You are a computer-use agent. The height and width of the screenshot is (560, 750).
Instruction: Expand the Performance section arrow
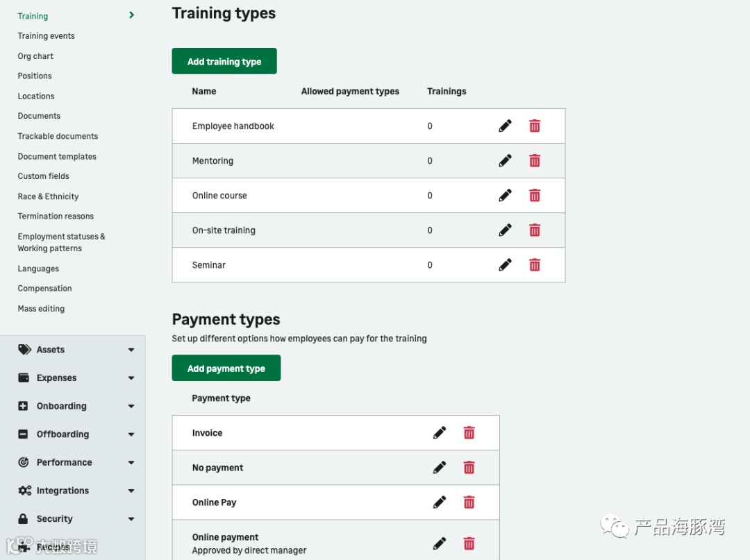pos(131,463)
